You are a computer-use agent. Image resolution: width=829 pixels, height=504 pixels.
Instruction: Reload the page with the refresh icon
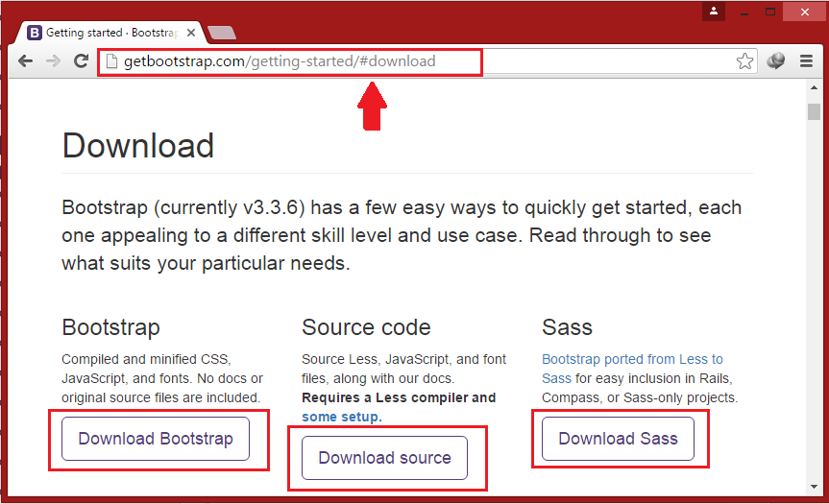81,60
